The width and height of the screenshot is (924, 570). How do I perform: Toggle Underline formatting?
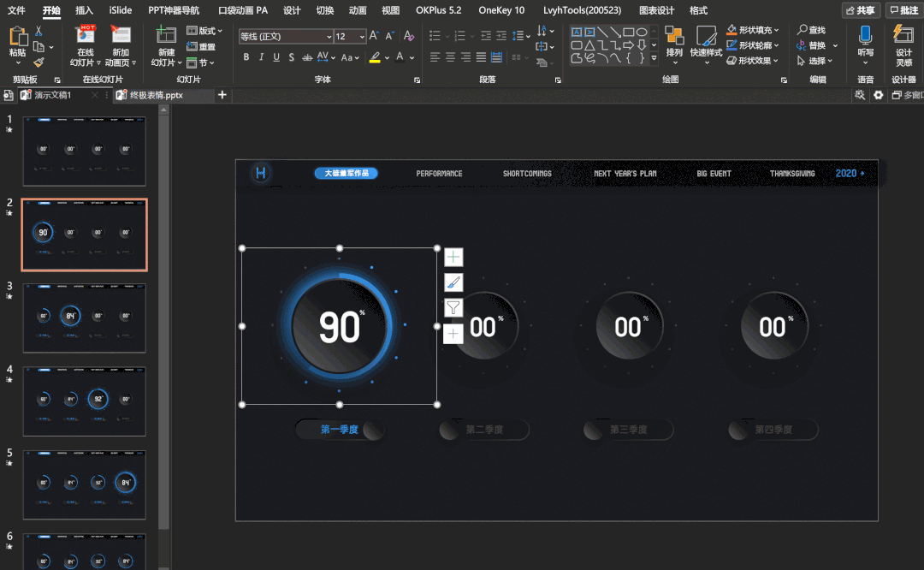click(276, 57)
